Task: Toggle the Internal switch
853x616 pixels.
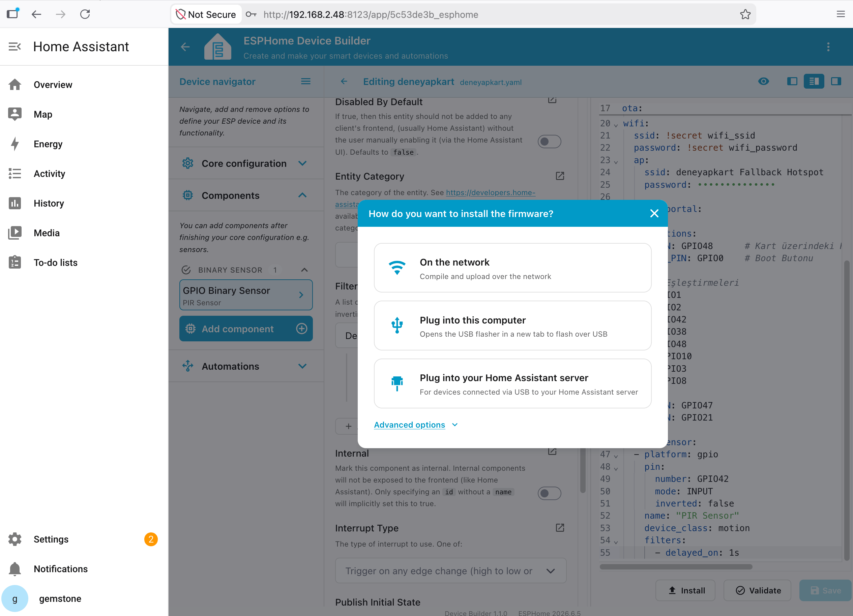Action: tap(549, 493)
